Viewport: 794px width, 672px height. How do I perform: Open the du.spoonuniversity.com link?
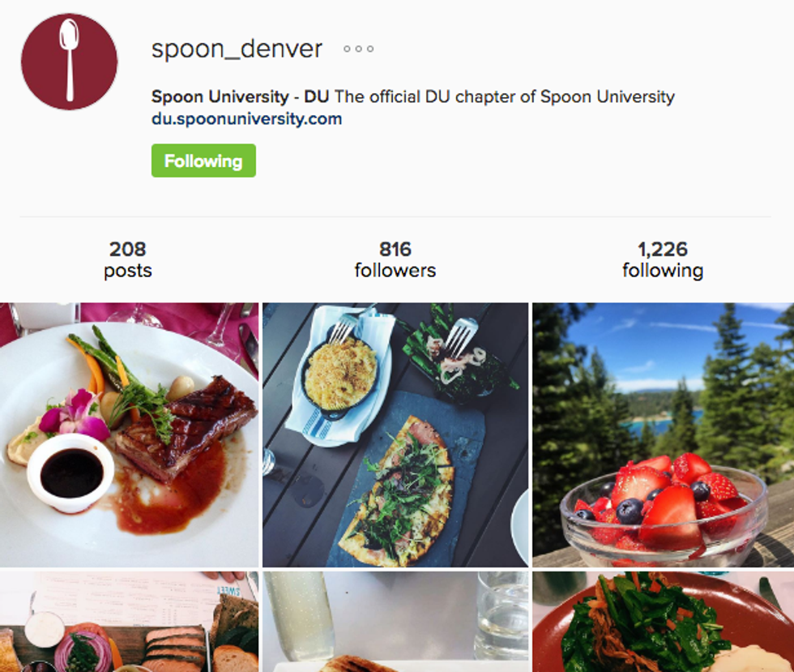[x=246, y=119]
